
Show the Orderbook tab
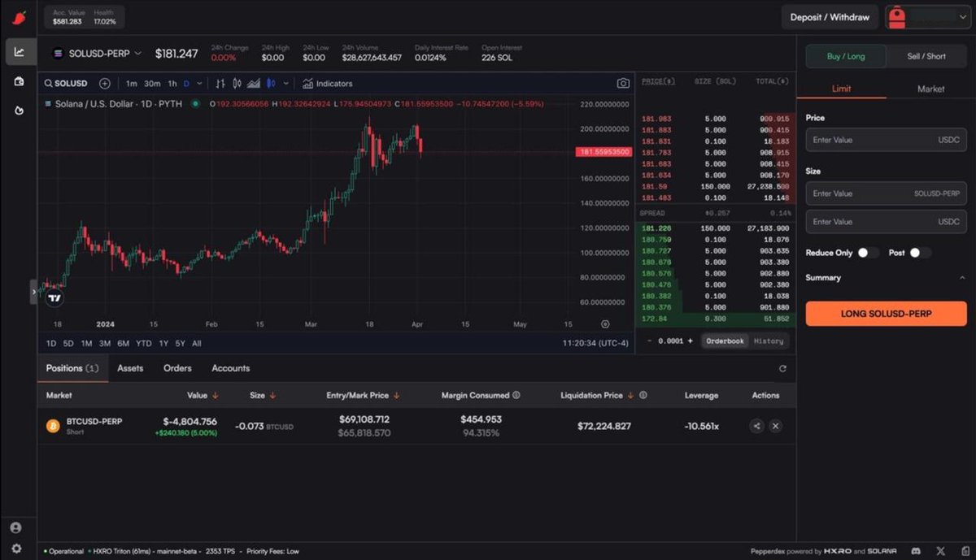tap(725, 341)
